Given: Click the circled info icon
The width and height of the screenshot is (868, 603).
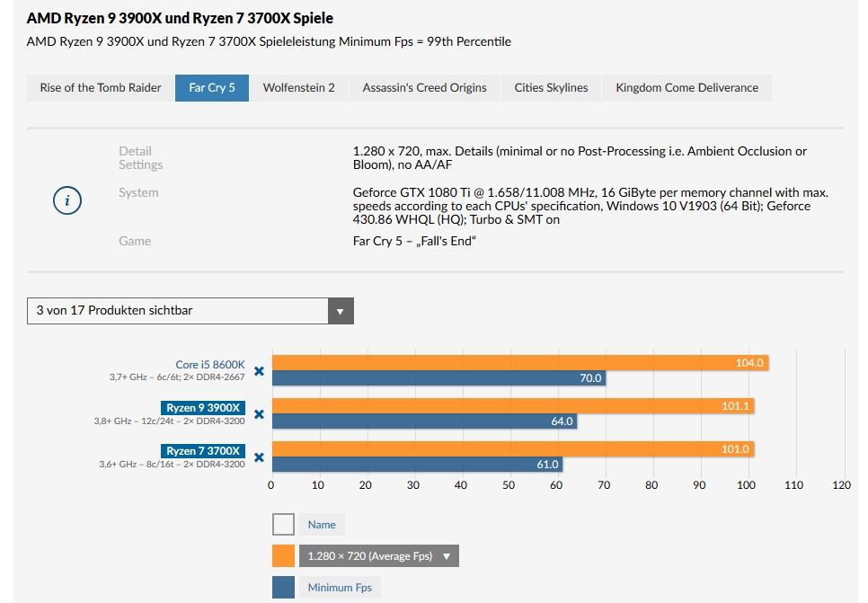Looking at the screenshot, I should (x=67, y=200).
